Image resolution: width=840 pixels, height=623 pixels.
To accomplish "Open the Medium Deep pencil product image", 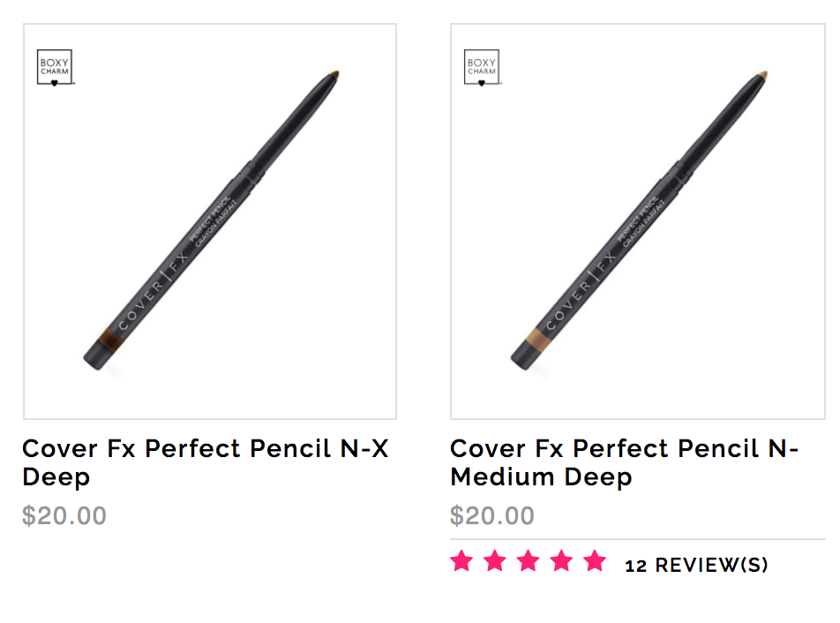I will pos(637,221).
